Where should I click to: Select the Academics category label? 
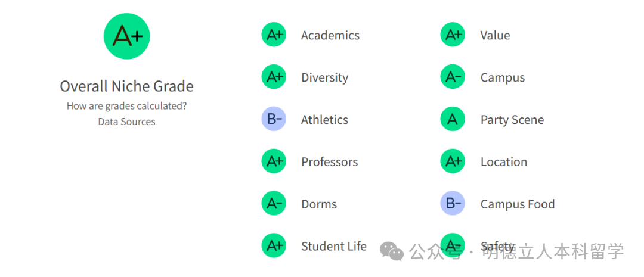[330, 35]
